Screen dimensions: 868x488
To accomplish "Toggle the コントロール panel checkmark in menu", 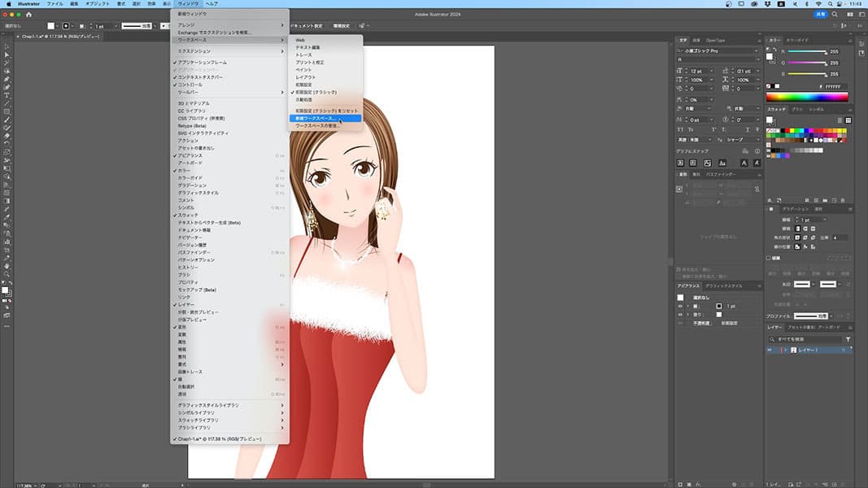I will click(x=190, y=85).
